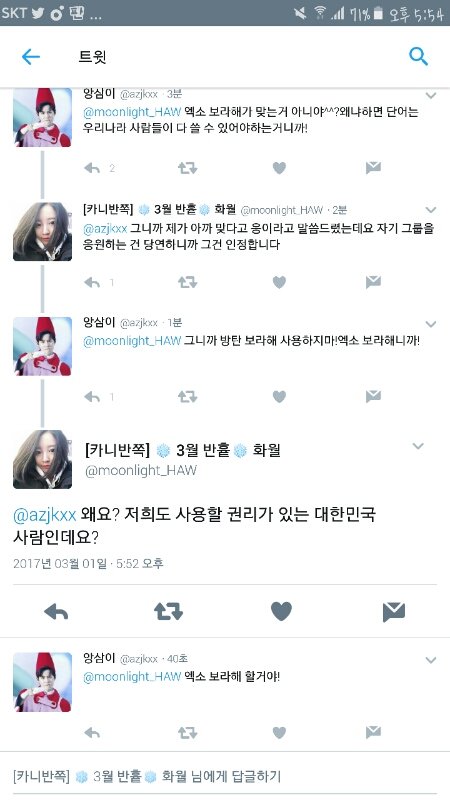Retweet the 1분 tweet from 앙삼이

click(187, 396)
